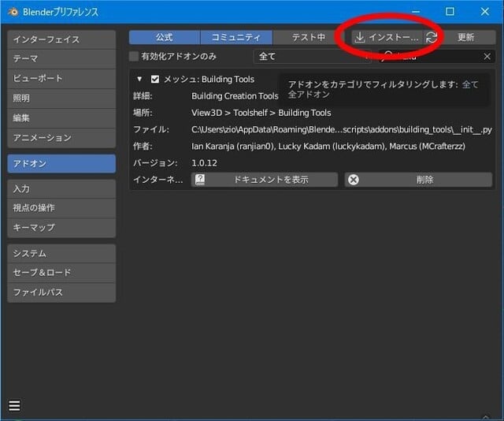
Task: Click the documentation book icon
Action: pyautogui.click(x=200, y=180)
